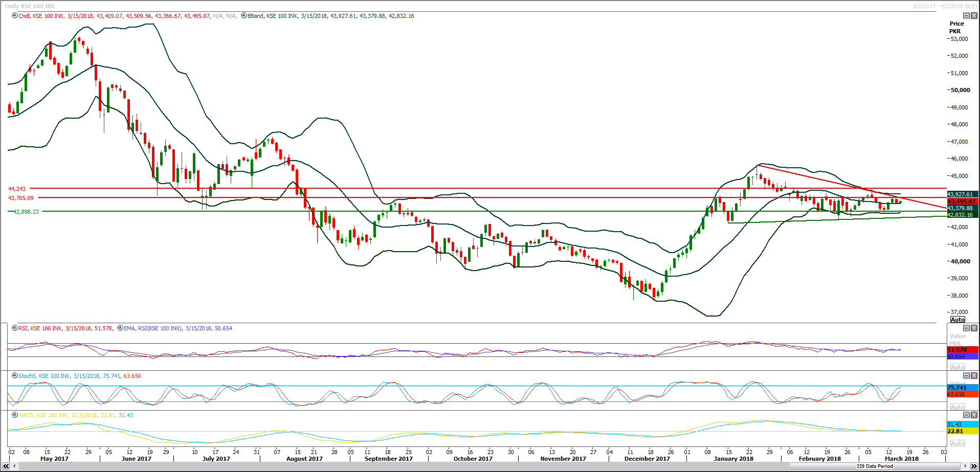Click the clock icon next to RSI

click(15, 328)
